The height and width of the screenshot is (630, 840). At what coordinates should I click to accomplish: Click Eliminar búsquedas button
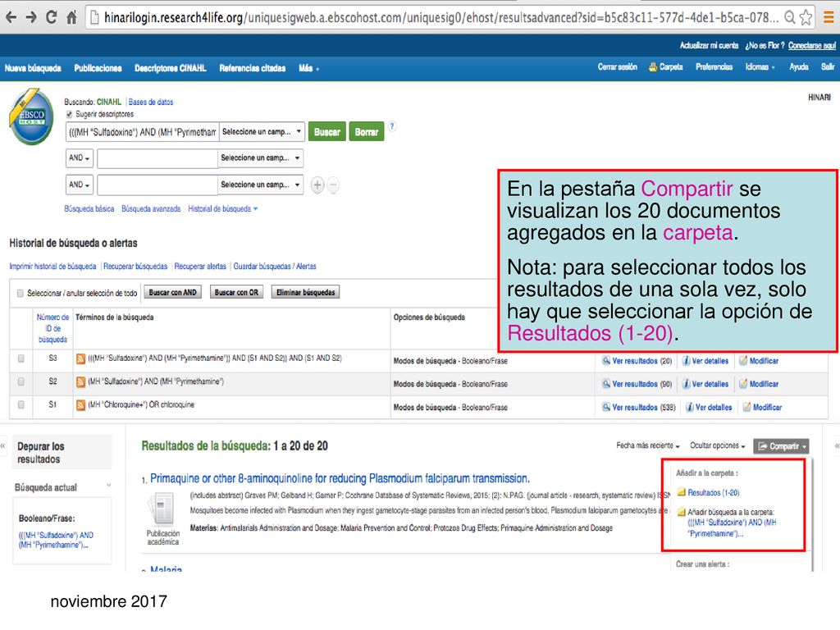pos(305,293)
